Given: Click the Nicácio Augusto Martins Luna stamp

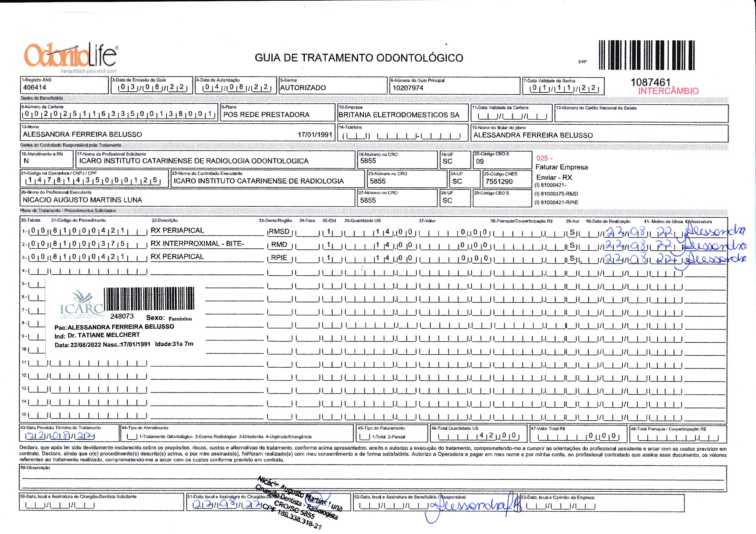Looking at the screenshot, I should tap(298, 502).
